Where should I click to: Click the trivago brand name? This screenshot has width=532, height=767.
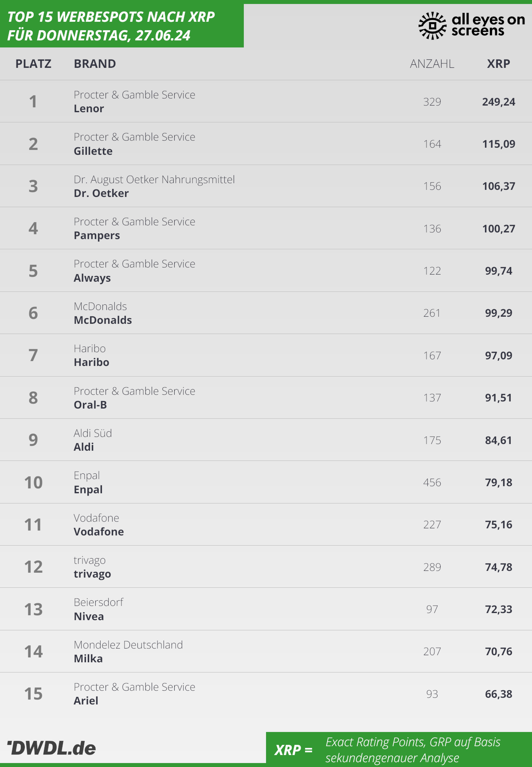(x=92, y=574)
